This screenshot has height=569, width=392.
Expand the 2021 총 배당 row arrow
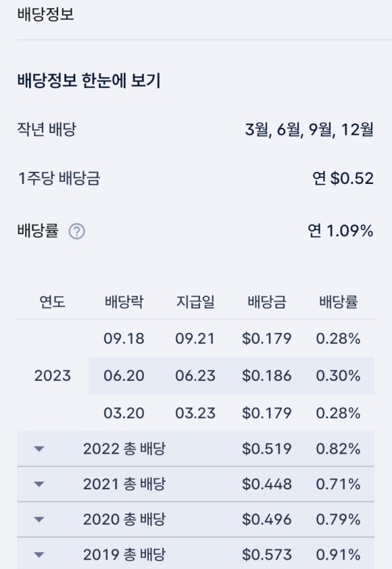pyautogui.click(x=39, y=484)
